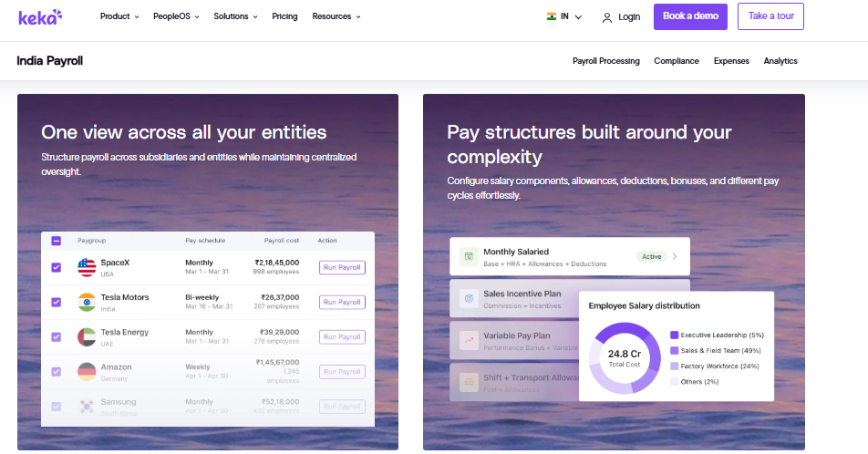Expand the Solutions menu
This screenshot has width=868, height=454.
pos(236,16)
